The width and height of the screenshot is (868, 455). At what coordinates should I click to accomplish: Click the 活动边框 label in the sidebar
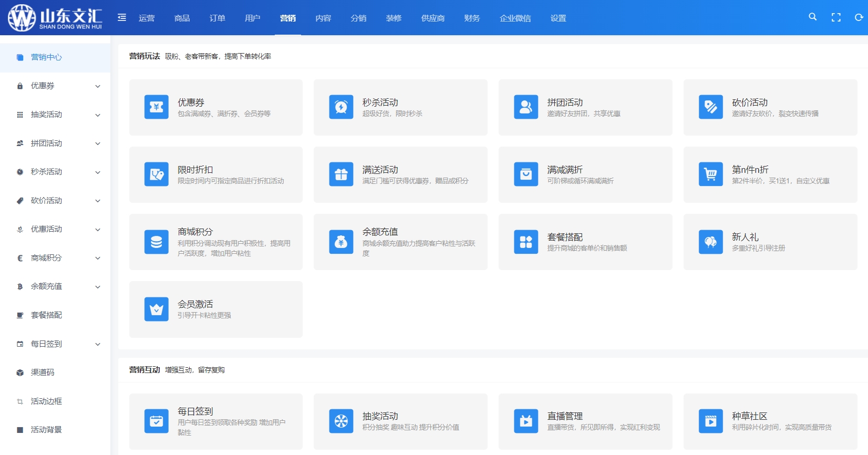pos(46,401)
